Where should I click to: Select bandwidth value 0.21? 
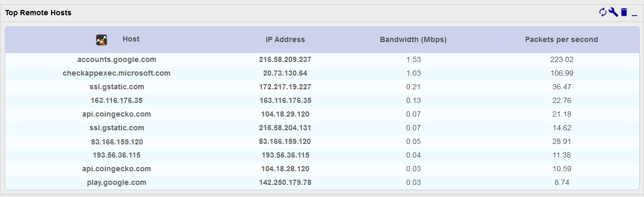click(x=413, y=87)
